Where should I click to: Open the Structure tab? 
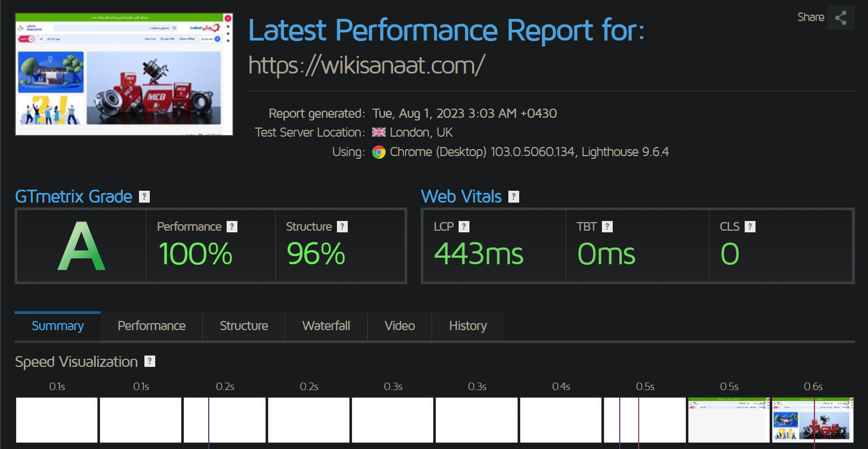coord(244,326)
